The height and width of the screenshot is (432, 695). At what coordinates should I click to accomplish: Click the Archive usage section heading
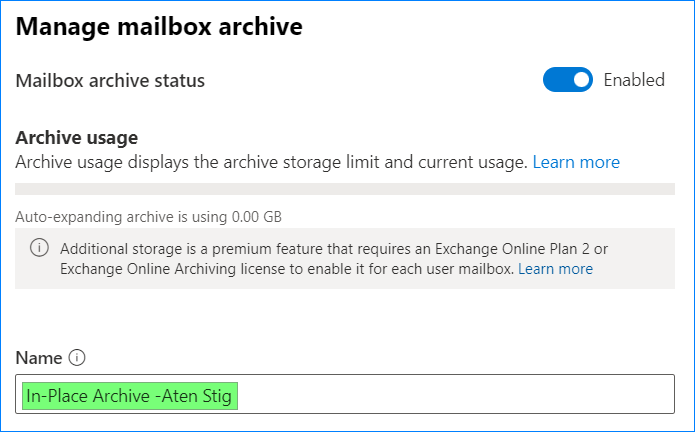pyautogui.click(x=77, y=138)
